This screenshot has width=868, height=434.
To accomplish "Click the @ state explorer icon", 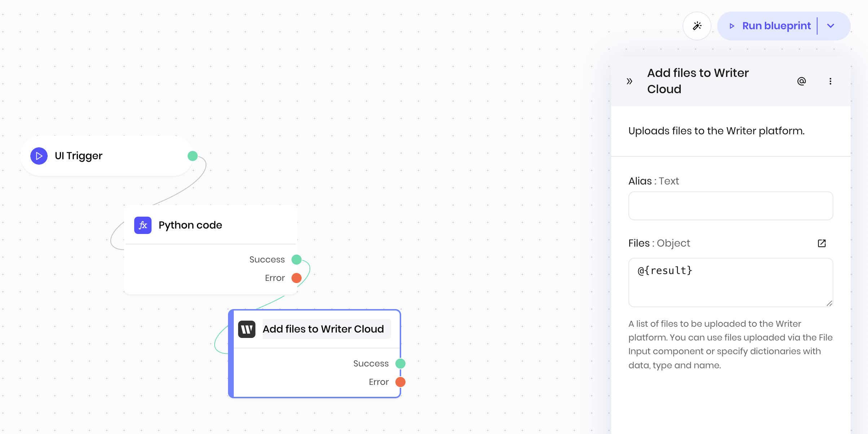I will point(801,81).
